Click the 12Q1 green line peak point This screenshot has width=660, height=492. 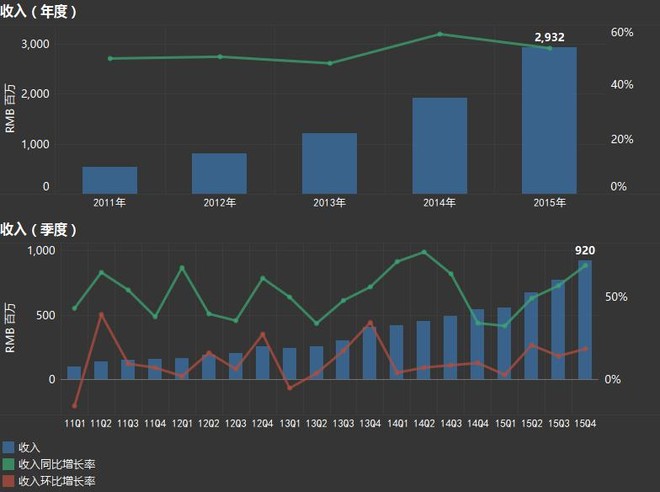pyautogui.click(x=182, y=267)
